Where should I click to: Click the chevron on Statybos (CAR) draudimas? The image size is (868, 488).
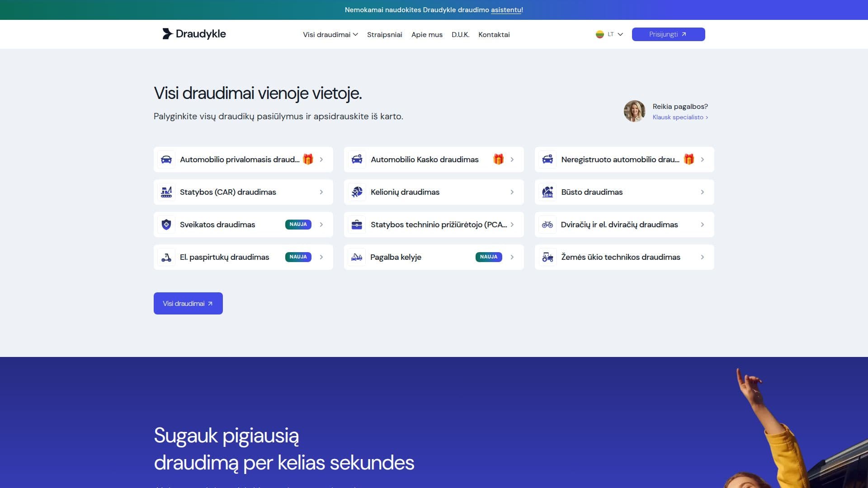pyautogui.click(x=321, y=192)
